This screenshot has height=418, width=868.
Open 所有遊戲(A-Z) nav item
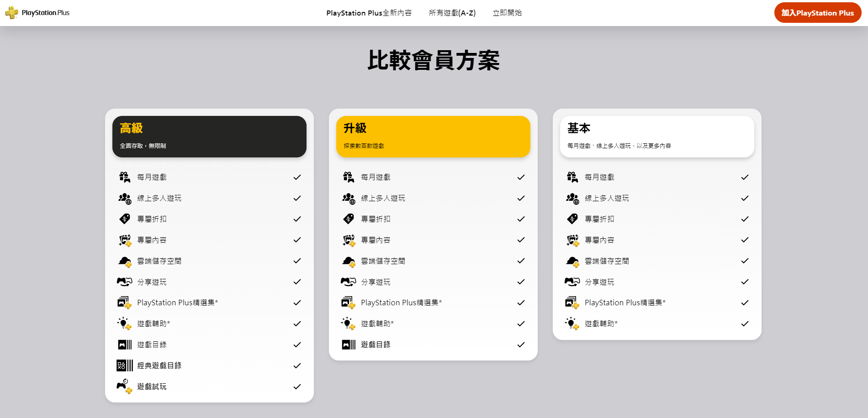(x=452, y=13)
